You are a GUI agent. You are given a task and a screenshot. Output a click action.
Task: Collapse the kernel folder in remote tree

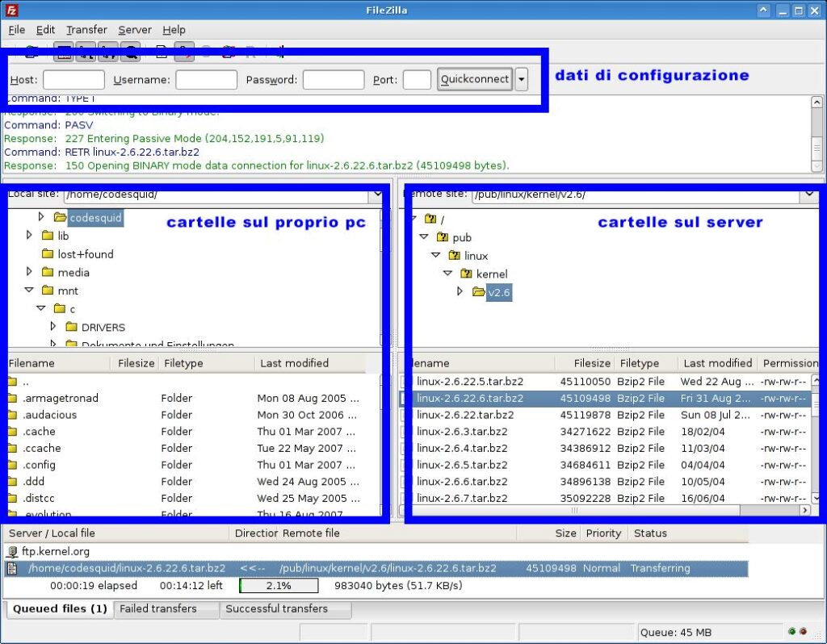tap(447, 274)
